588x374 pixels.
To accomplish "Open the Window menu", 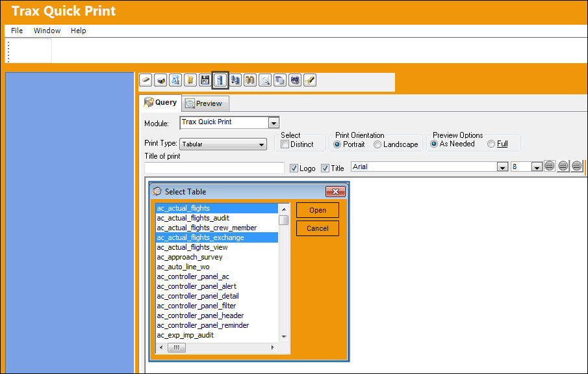I will point(47,31).
